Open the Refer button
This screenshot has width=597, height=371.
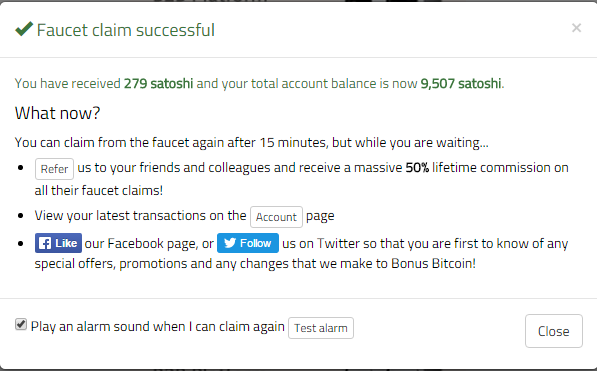54,169
